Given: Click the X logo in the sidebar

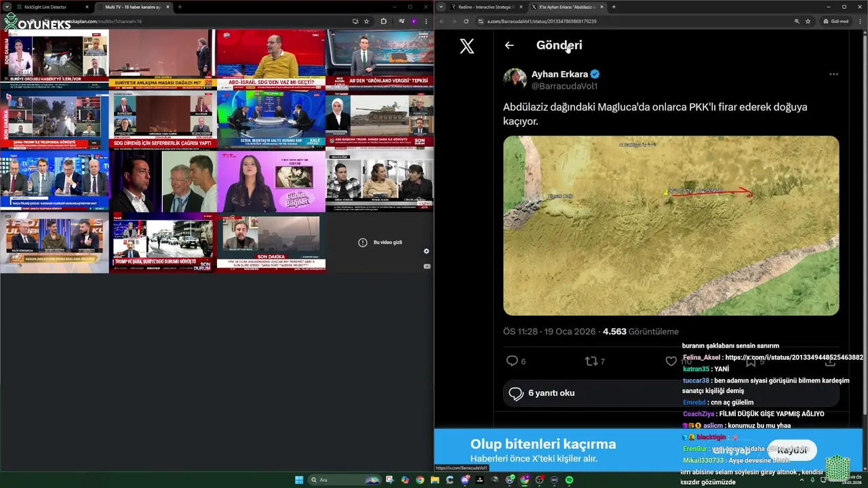Looking at the screenshot, I should (x=467, y=46).
